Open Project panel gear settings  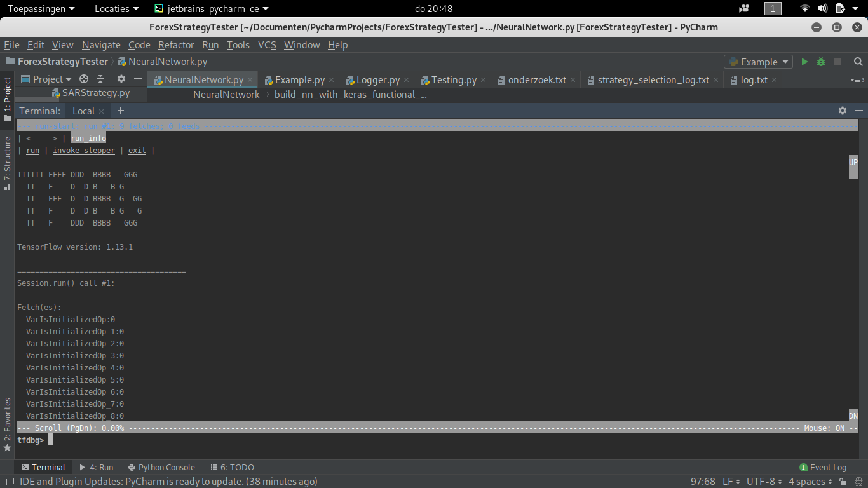[121, 79]
